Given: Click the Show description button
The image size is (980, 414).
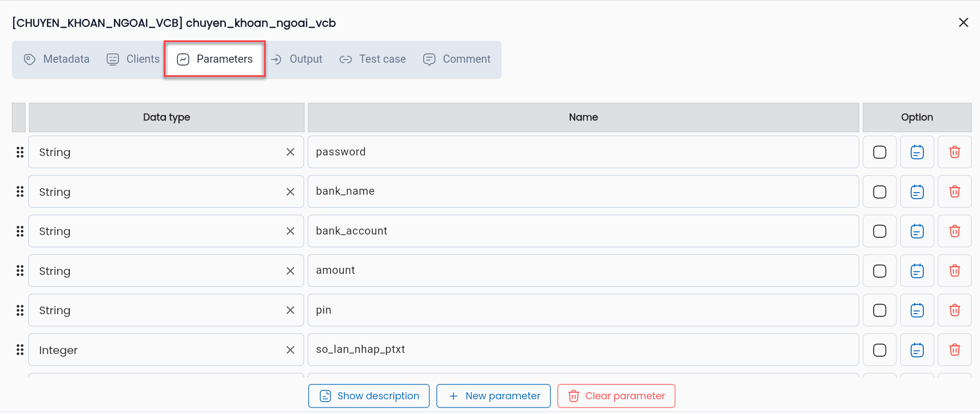Looking at the screenshot, I should click(x=369, y=396).
